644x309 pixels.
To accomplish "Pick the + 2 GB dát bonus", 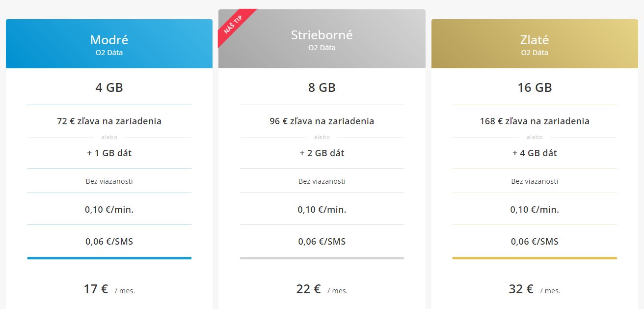I will coord(322,153).
